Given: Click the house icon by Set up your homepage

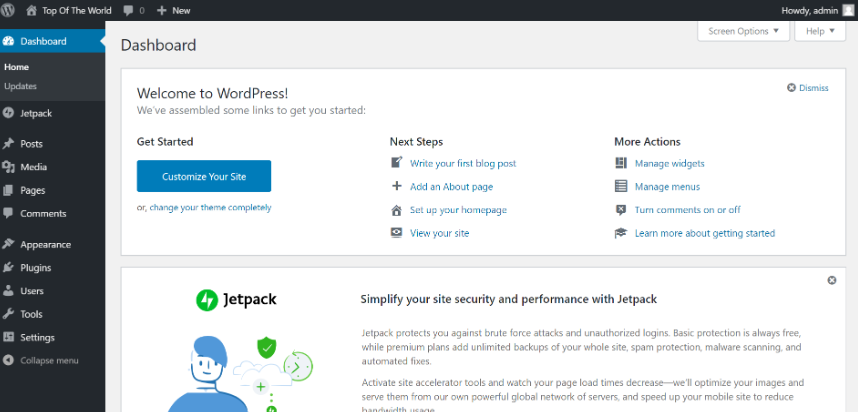Looking at the screenshot, I should (x=397, y=210).
